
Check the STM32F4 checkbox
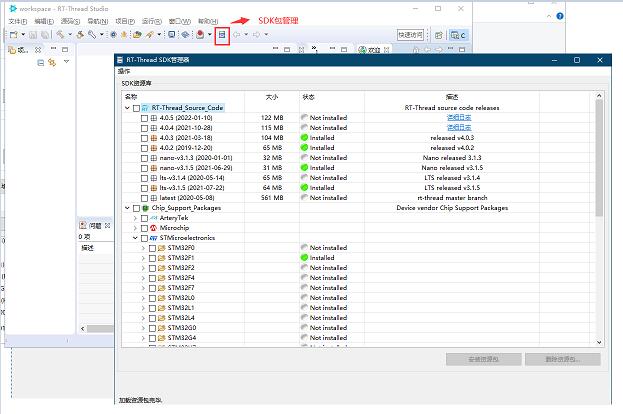click(x=152, y=278)
